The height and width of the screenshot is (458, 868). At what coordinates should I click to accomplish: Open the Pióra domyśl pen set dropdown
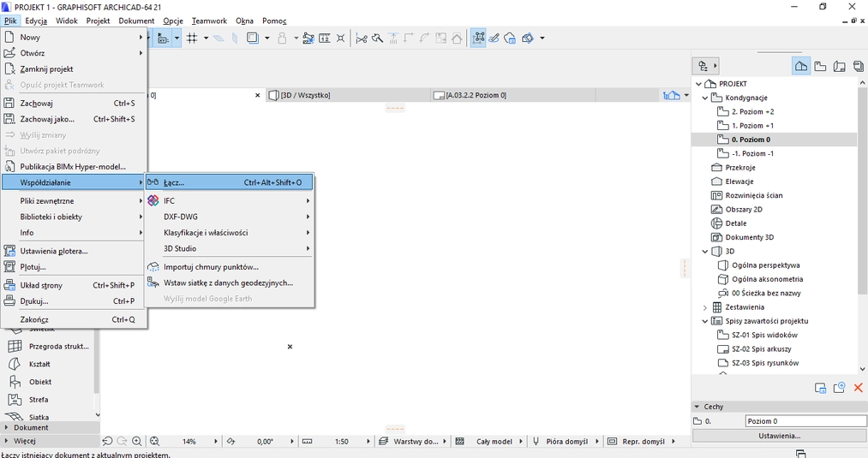click(x=598, y=442)
